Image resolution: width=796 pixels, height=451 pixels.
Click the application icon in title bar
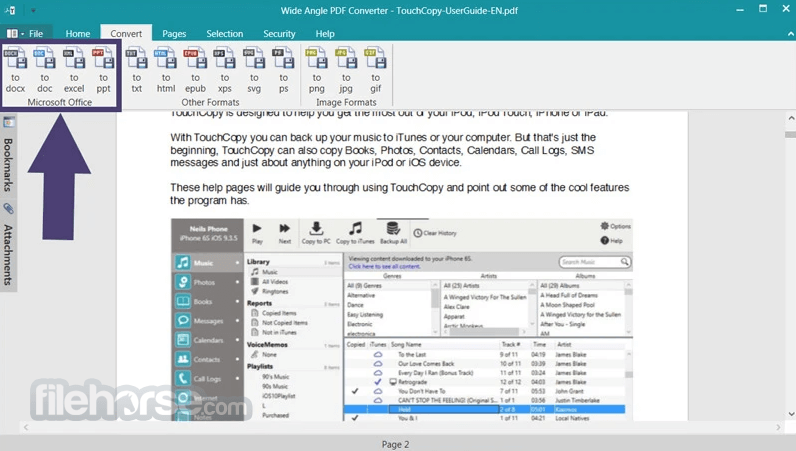(10, 10)
